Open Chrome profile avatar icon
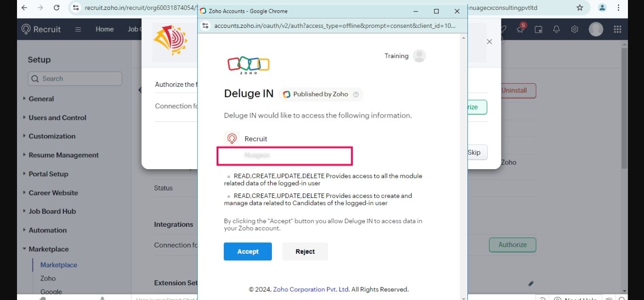Screen dimensions: 644x300 pos(602,8)
